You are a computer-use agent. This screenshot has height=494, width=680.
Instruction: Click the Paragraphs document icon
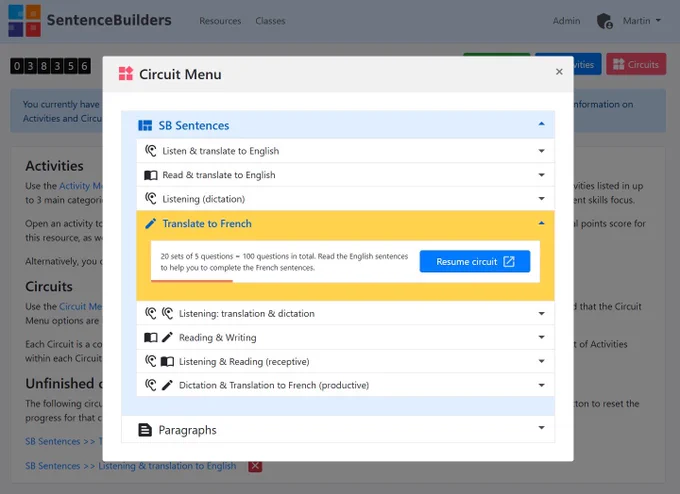click(145, 430)
